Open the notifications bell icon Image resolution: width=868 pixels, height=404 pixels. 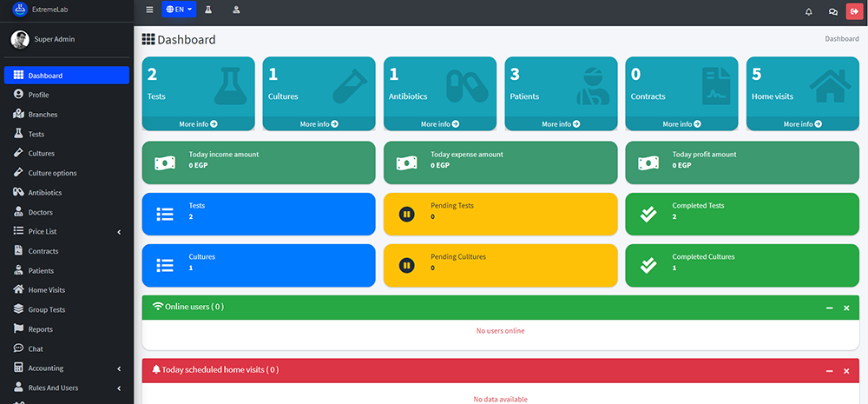(x=809, y=11)
